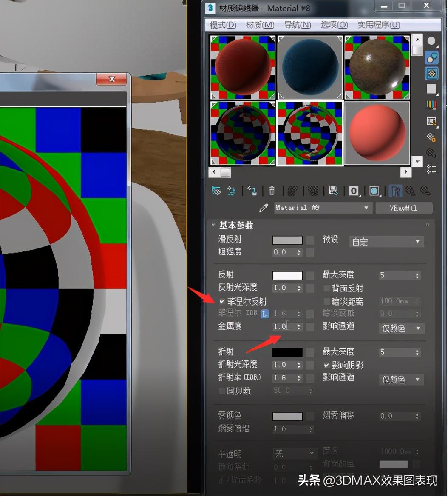This screenshot has width=448, height=497.
Task: Click the 折射 black color swatch
Action: (287, 352)
